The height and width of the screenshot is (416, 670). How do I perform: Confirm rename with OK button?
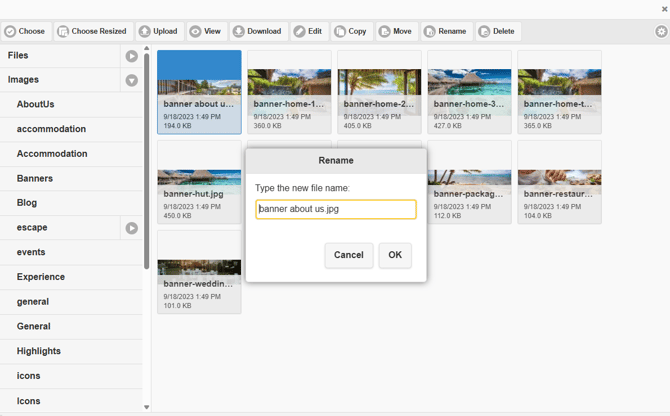tap(395, 255)
